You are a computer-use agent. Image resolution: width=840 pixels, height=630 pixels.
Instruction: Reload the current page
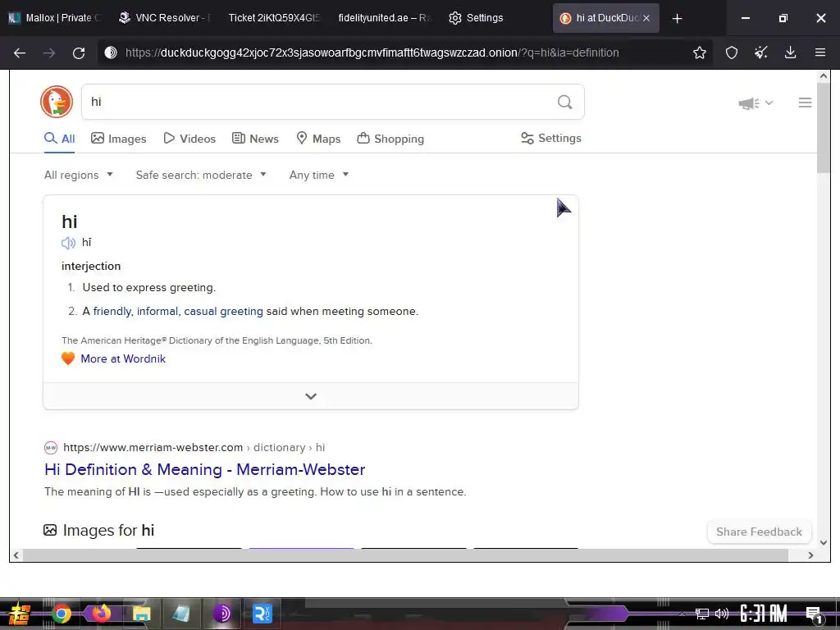click(79, 52)
